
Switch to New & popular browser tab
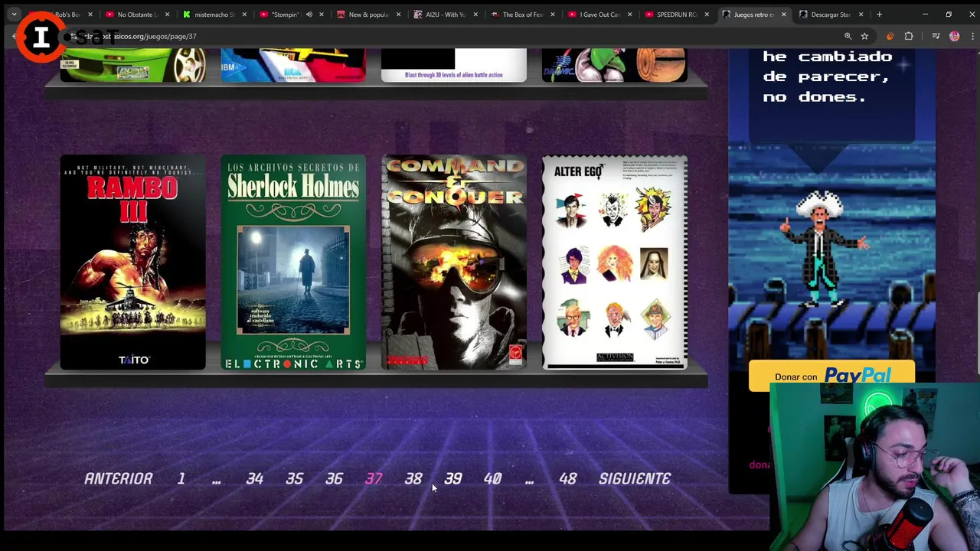click(368, 15)
